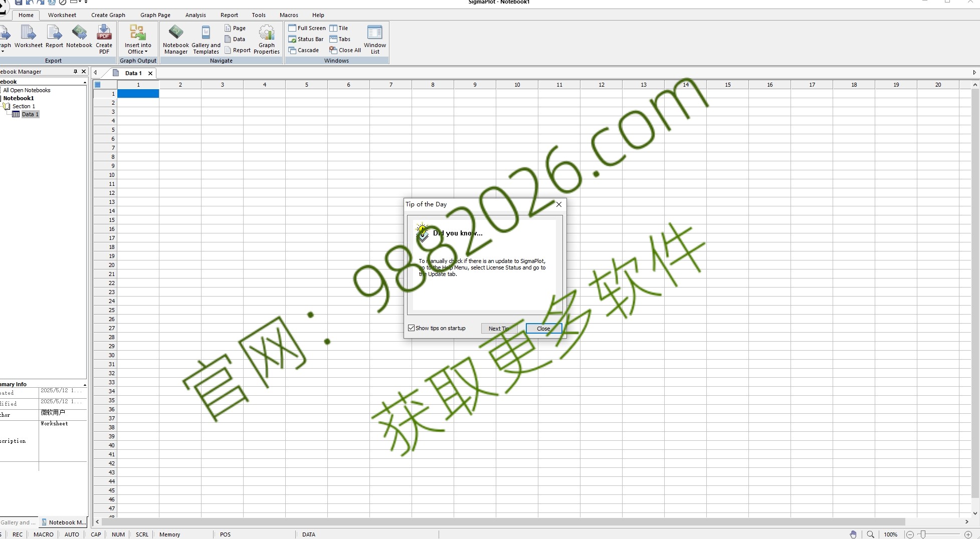Image resolution: width=980 pixels, height=539 pixels.
Task: Click Close button in Tip dialog
Action: pyautogui.click(x=543, y=329)
